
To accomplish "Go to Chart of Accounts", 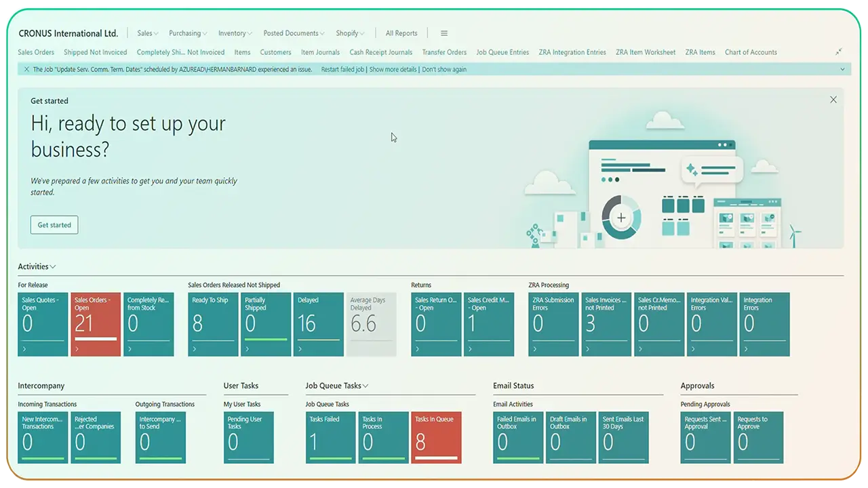I will pyautogui.click(x=751, y=52).
